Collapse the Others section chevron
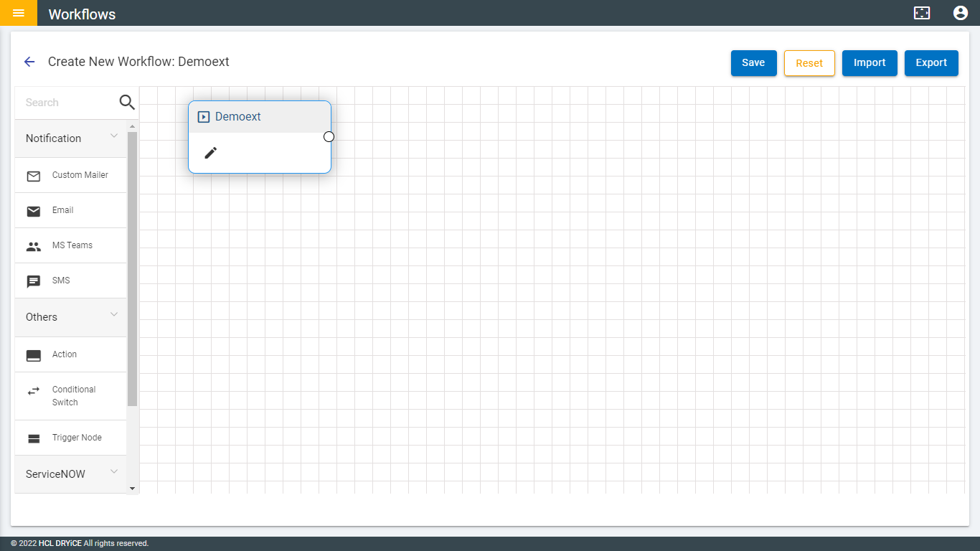The image size is (980, 551). coord(113,315)
